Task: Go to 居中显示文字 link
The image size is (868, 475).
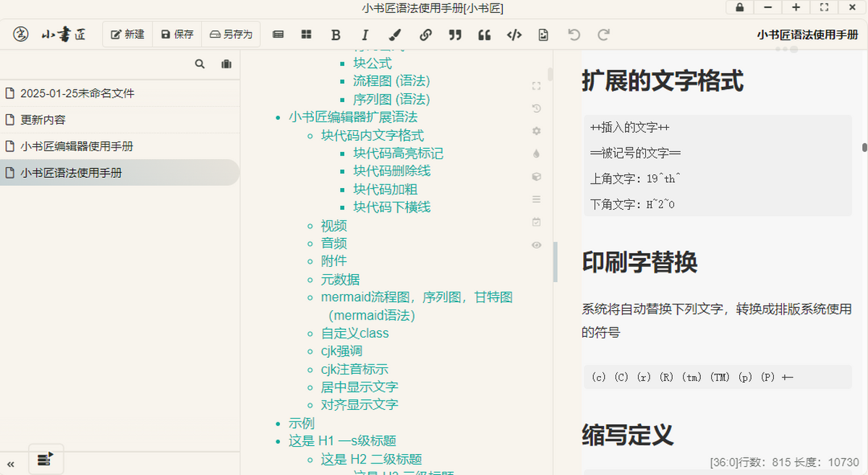Action: click(x=359, y=387)
